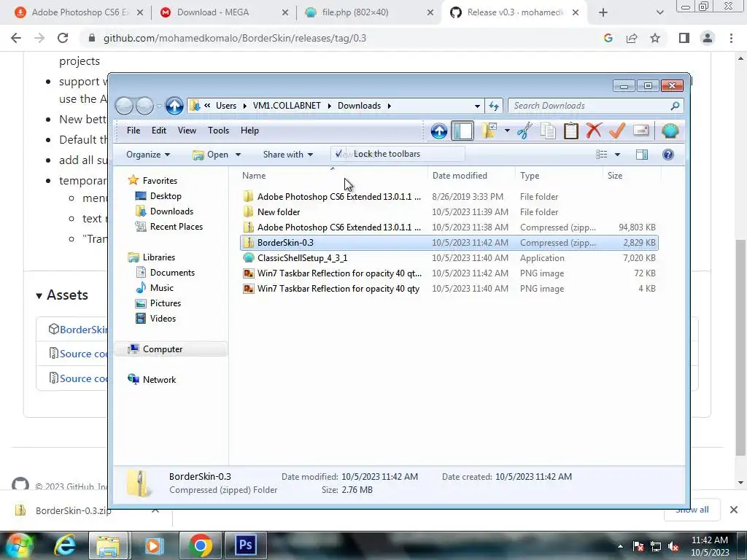747x560 pixels.
Task: Open the Organize dropdown
Action: [147, 155]
